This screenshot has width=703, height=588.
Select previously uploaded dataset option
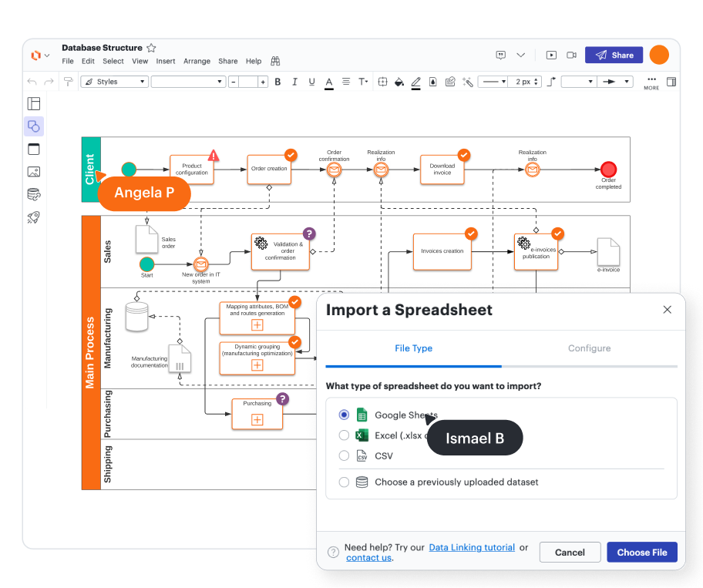[344, 482]
